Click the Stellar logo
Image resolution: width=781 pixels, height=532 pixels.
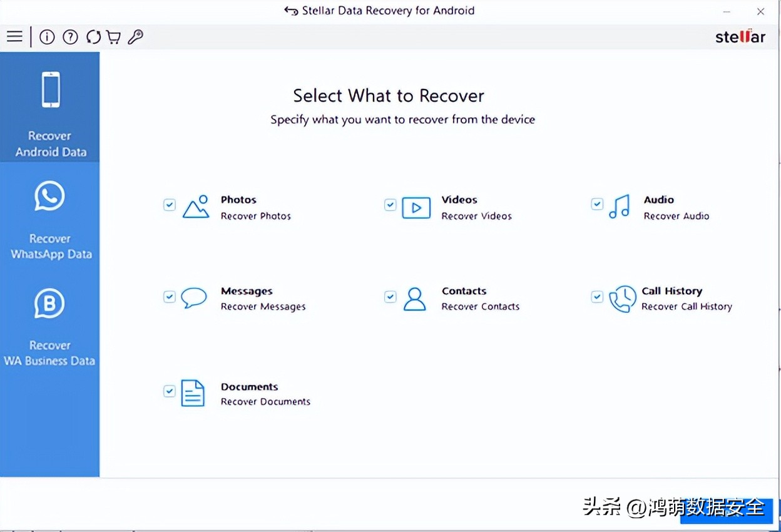tap(740, 37)
